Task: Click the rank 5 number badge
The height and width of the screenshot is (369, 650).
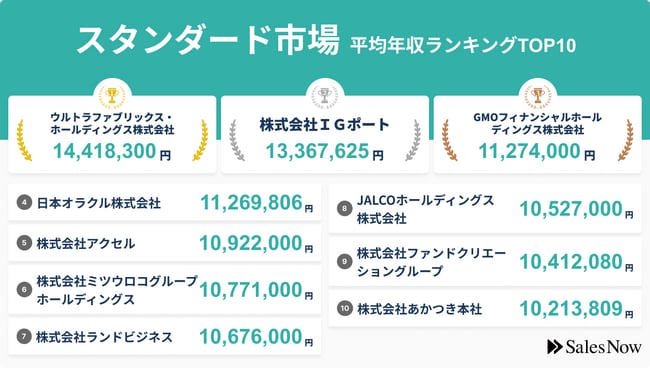Action: [x=24, y=243]
